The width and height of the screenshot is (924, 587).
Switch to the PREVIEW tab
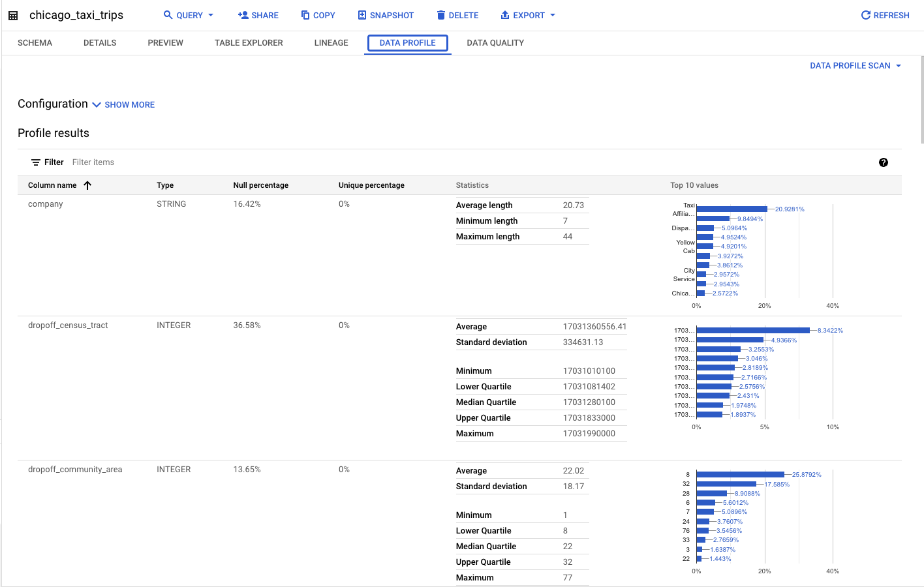point(165,42)
